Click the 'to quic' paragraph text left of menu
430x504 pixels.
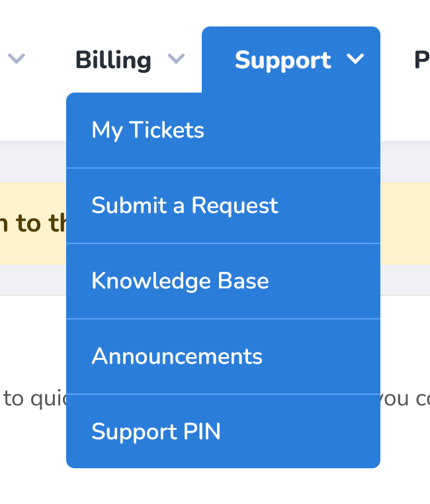coord(34,399)
